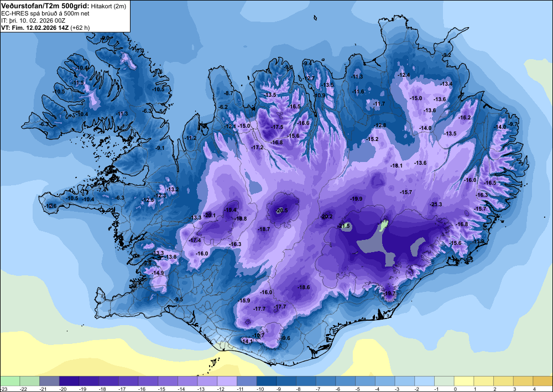Click the -15.2 temperature label

coord(372,139)
